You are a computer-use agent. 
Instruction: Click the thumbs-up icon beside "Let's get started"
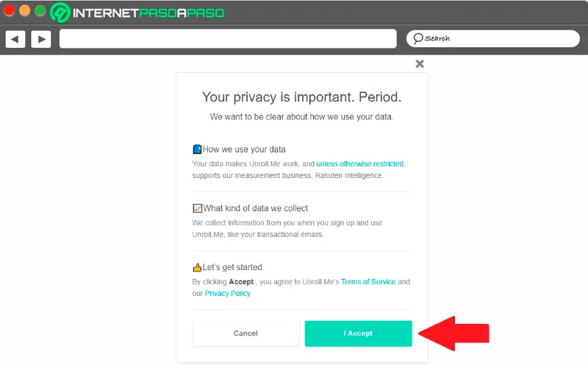pyautogui.click(x=197, y=267)
